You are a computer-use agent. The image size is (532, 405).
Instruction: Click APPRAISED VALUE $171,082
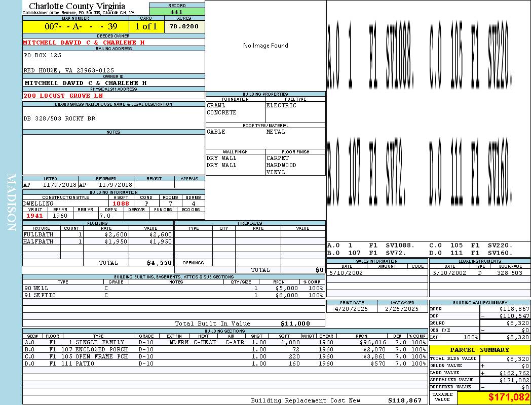coord(514,380)
